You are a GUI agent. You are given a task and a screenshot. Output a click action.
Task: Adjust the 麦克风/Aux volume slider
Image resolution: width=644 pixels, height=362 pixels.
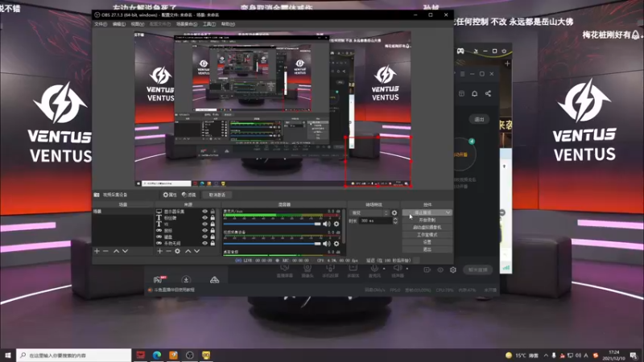[272, 224]
